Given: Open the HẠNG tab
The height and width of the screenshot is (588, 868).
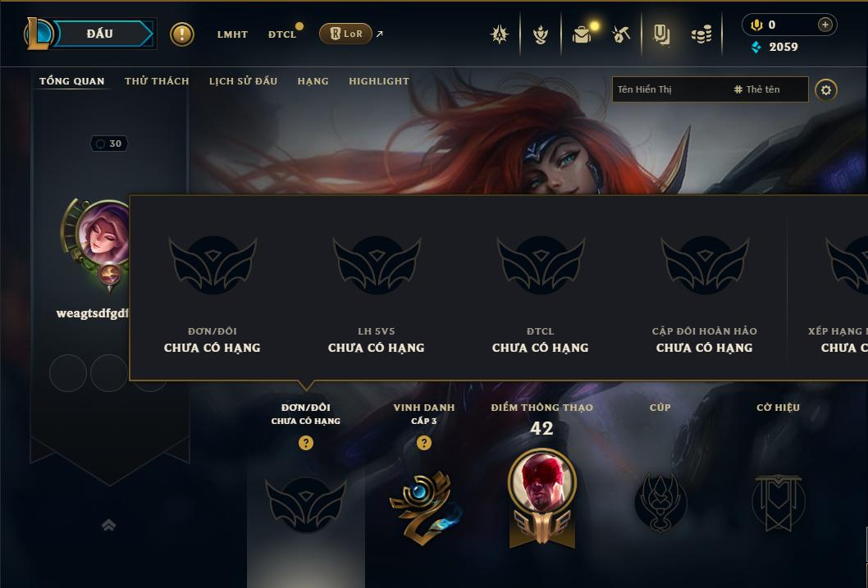Looking at the screenshot, I should tap(313, 81).
